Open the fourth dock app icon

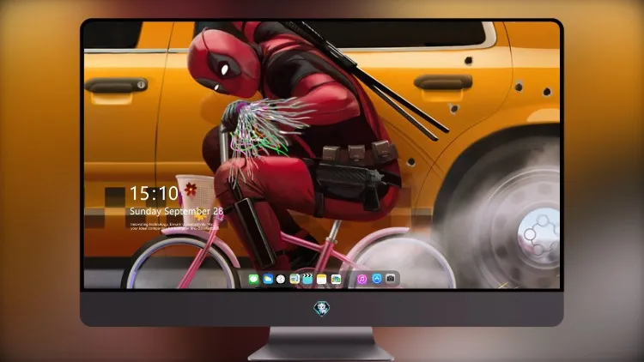point(295,279)
